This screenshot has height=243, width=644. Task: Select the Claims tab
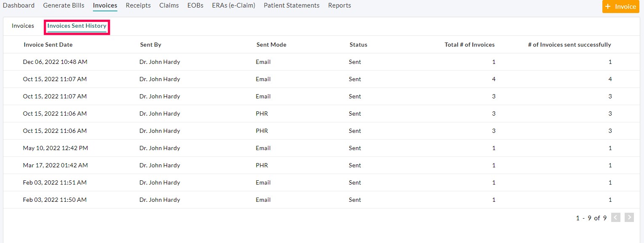[169, 5]
